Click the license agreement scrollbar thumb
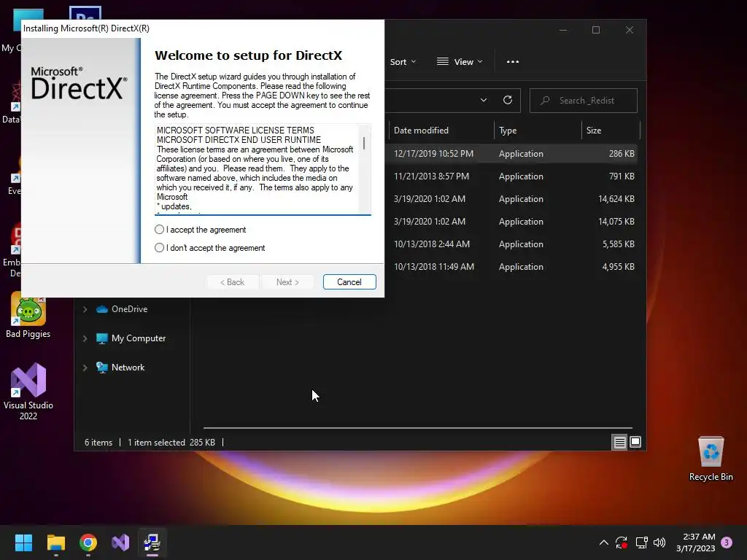This screenshot has height=560, width=747. click(x=364, y=143)
